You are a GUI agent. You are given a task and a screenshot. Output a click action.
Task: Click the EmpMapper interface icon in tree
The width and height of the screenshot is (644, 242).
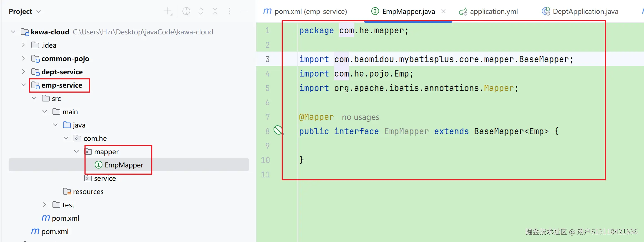pos(99,165)
